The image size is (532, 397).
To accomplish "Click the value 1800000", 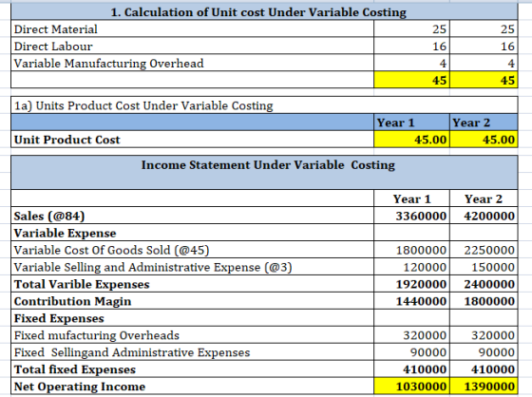I will 412,250.
